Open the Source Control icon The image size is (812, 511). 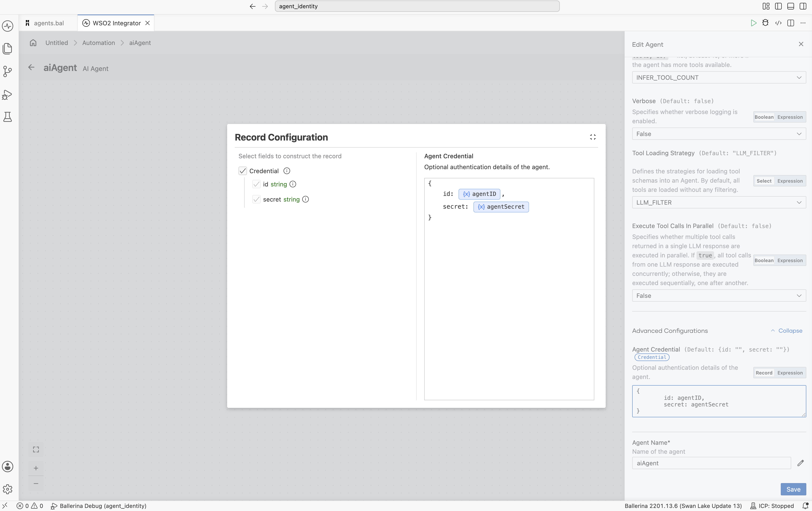pyautogui.click(x=8, y=71)
